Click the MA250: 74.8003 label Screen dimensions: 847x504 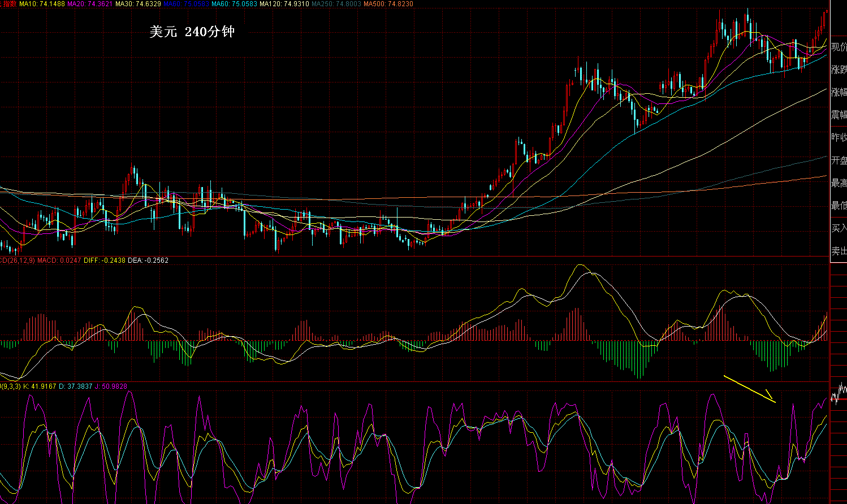pyautogui.click(x=336, y=4)
